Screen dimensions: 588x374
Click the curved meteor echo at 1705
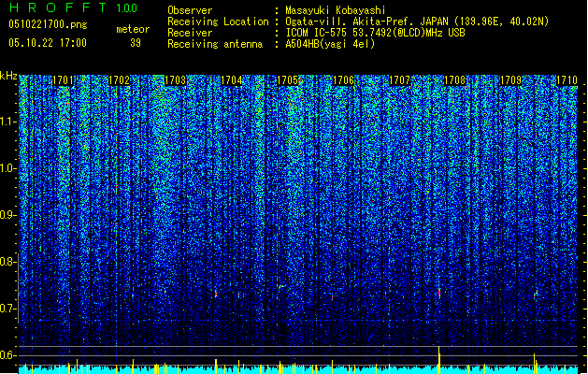tap(280, 287)
